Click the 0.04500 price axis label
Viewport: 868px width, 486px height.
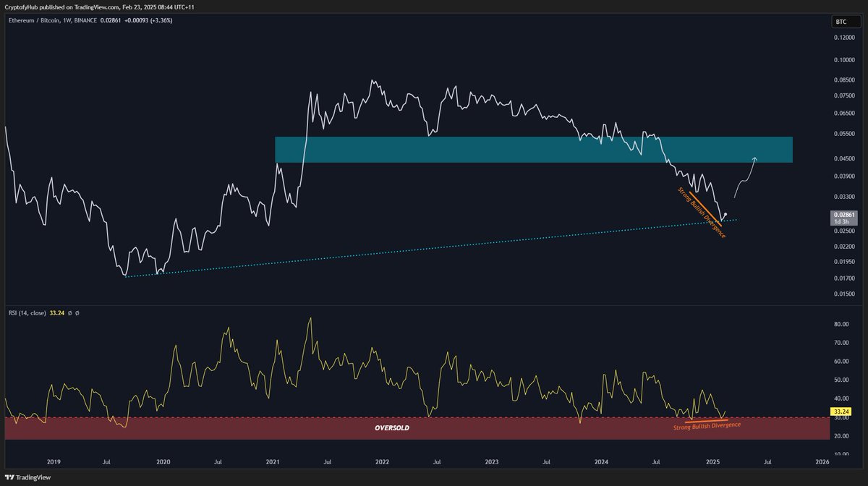point(844,159)
